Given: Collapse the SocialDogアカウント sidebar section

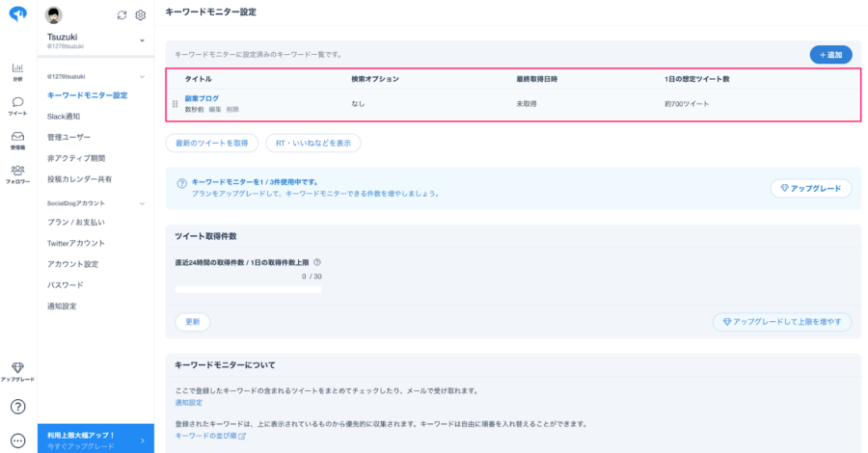Looking at the screenshot, I should click(x=143, y=203).
